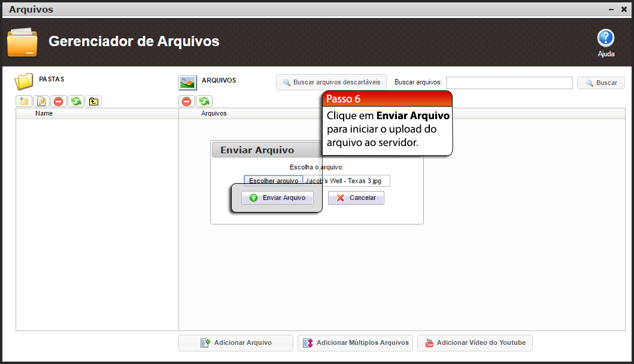Refresh the files list in ARQUIVOS

point(204,101)
